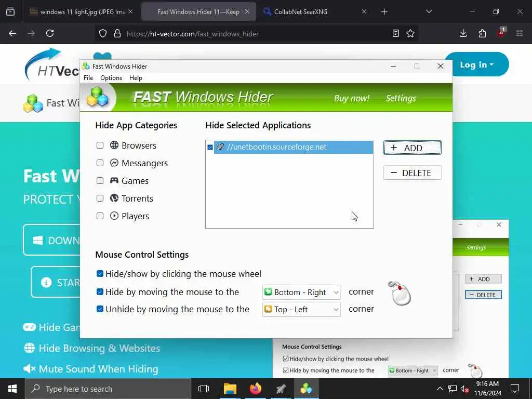
Task: Check the Players category checkbox
Action: [100, 216]
